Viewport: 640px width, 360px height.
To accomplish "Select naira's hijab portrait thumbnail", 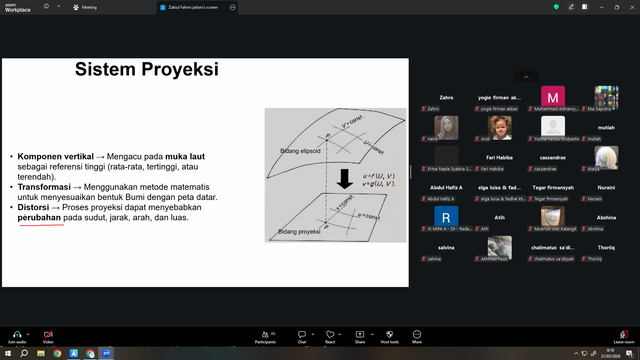I will click(x=446, y=127).
